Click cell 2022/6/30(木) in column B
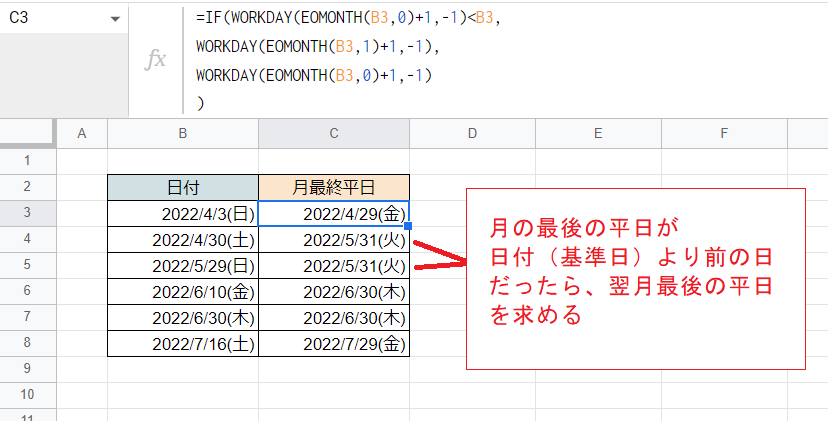The width and height of the screenshot is (828, 421). coord(183,317)
